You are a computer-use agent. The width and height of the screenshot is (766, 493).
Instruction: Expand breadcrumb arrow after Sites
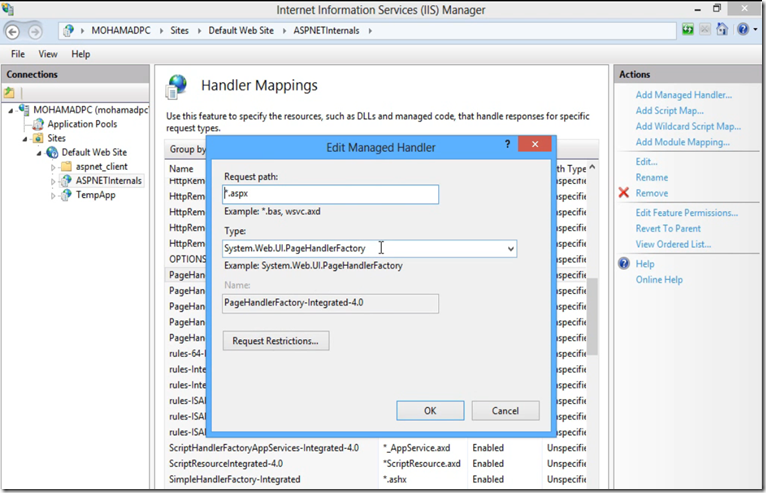[199, 31]
